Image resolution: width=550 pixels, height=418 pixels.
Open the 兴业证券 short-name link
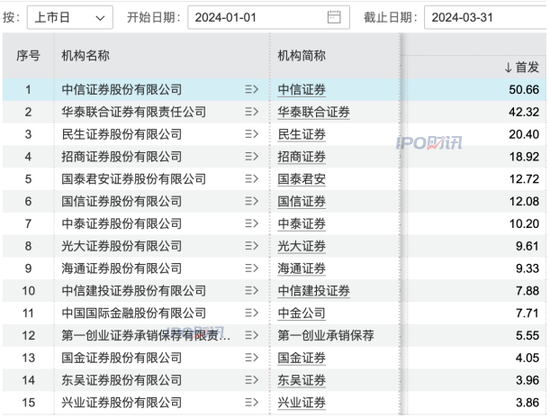(x=302, y=403)
